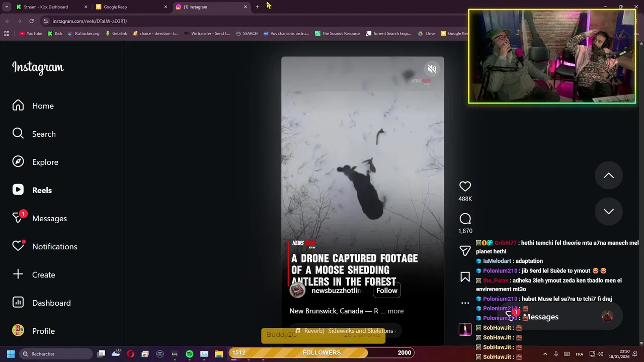
Task: Open File Explorer from the taskbar
Action: [219, 354]
